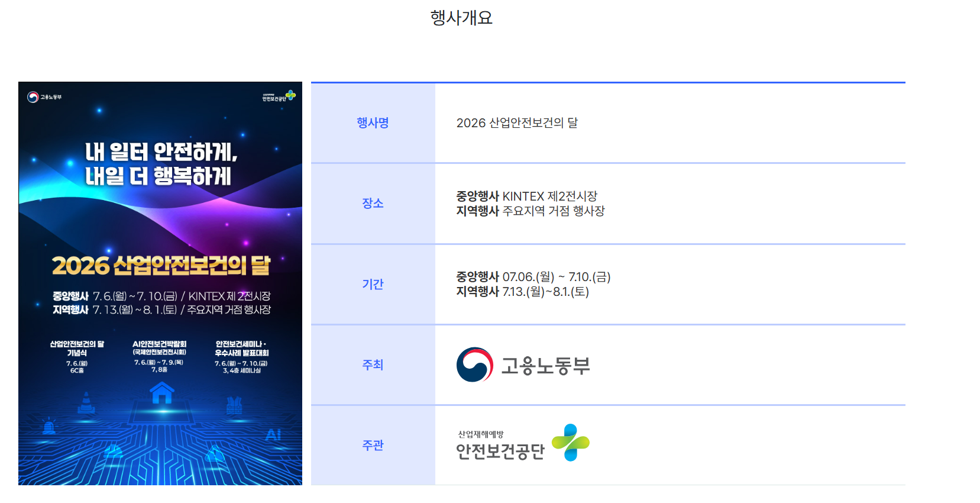Click the 고용노동부 logo at poster top-left
Viewport: 980px width, 503px height.
click(44, 96)
